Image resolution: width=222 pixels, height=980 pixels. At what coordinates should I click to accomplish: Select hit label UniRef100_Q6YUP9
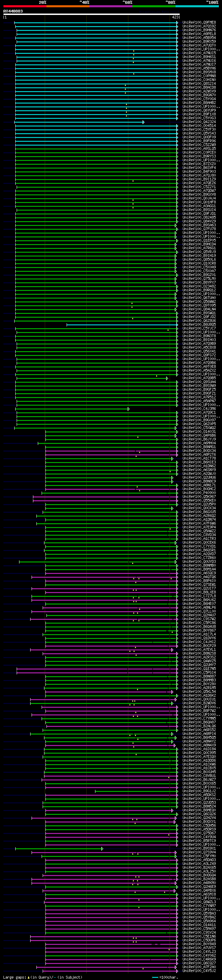pos(199,110)
